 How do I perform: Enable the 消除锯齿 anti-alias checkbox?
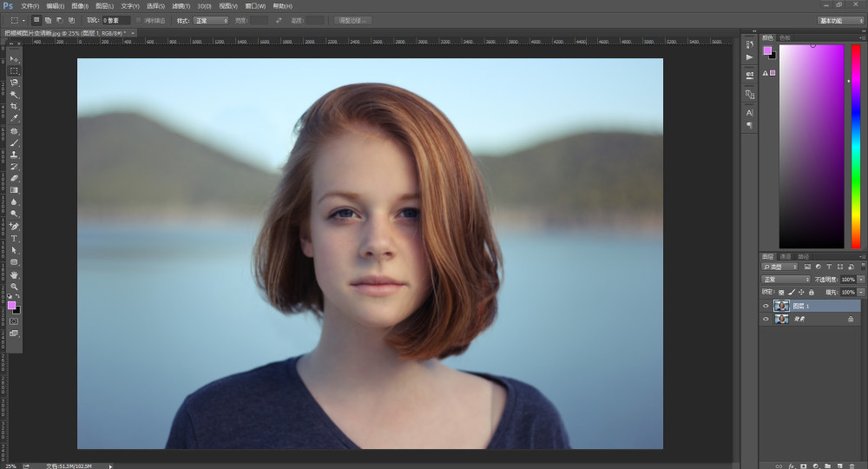coord(139,20)
